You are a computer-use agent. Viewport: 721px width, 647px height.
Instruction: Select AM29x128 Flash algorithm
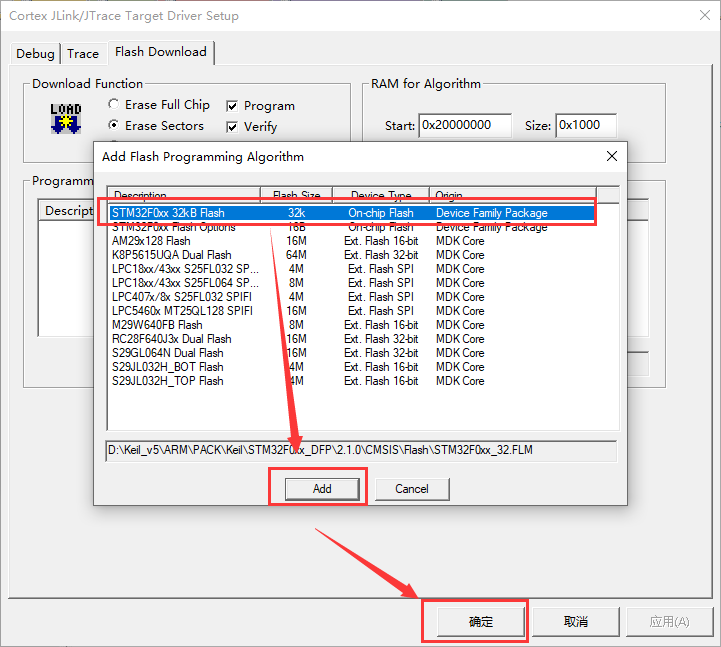pyautogui.click(x=352, y=241)
